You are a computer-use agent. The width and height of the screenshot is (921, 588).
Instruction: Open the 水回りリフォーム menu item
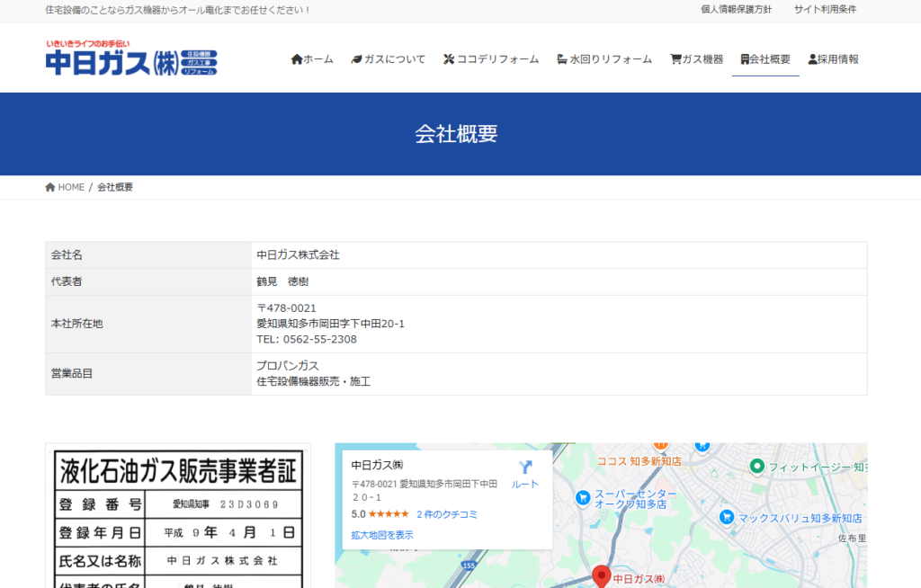point(604,59)
